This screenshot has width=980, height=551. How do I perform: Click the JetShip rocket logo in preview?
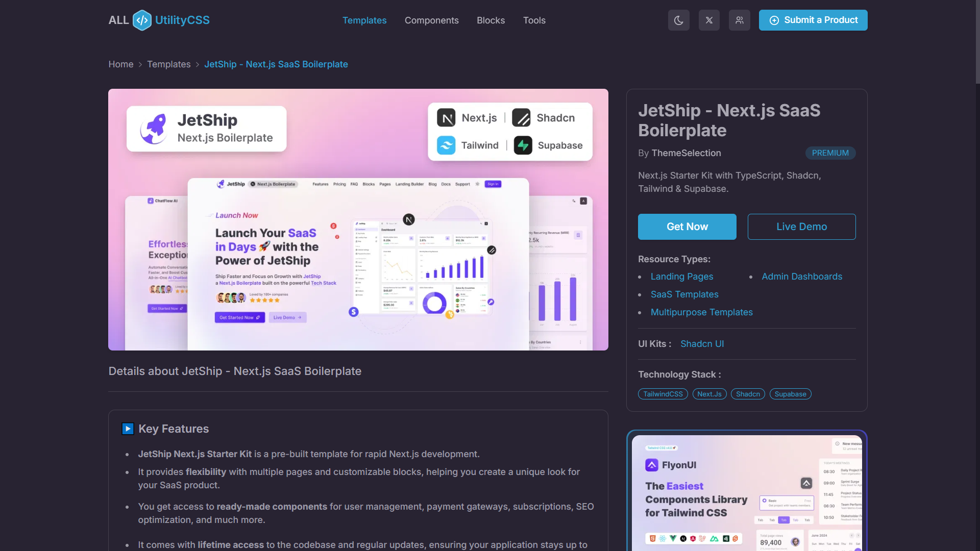(x=154, y=129)
